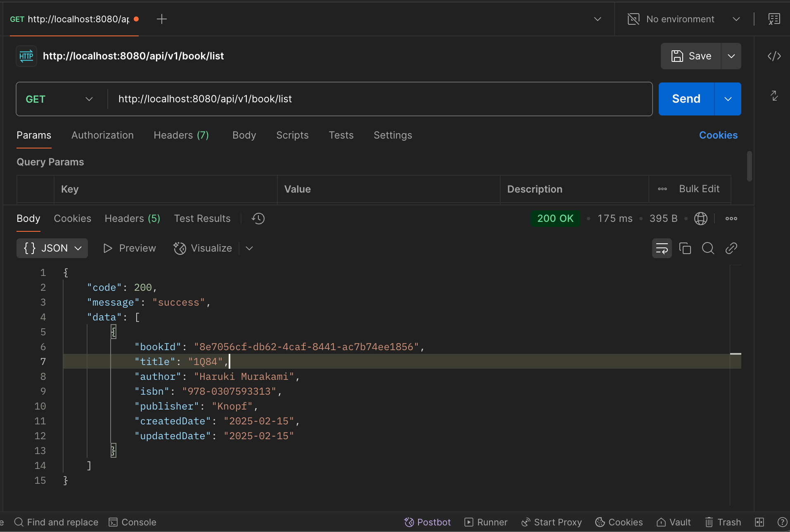Image resolution: width=790 pixels, height=532 pixels.
Task: Click the HTTP request type icon
Action: [26, 56]
